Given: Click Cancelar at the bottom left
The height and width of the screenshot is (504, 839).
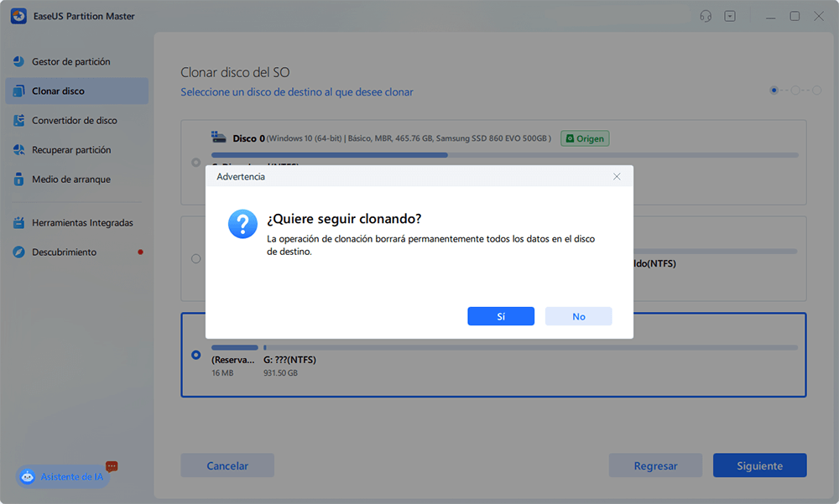Looking at the screenshot, I should point(227,465).
